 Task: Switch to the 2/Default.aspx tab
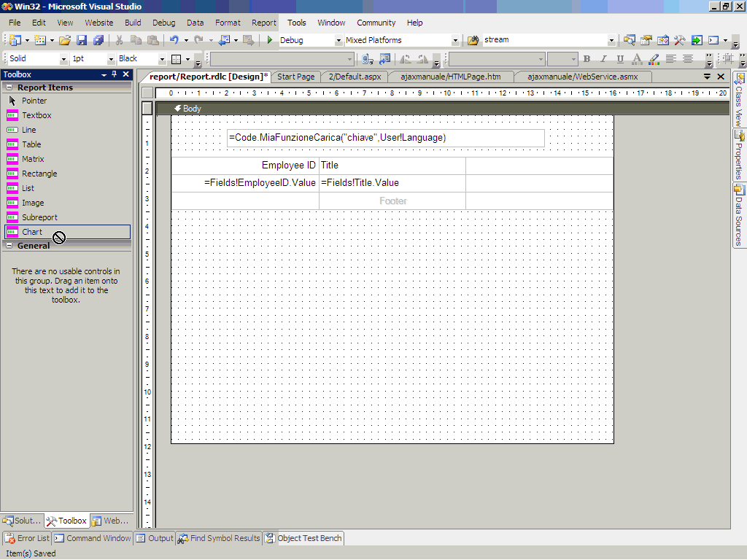355,77
